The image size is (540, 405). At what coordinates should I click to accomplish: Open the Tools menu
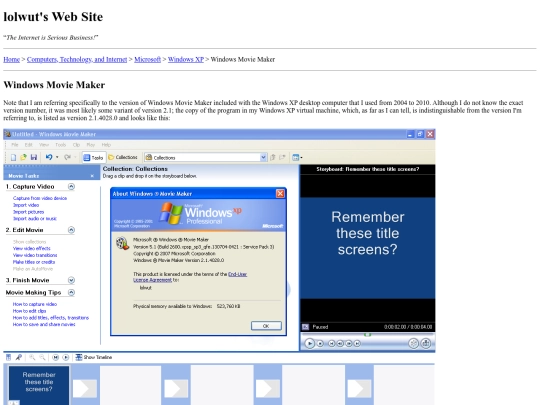[60, 145]
